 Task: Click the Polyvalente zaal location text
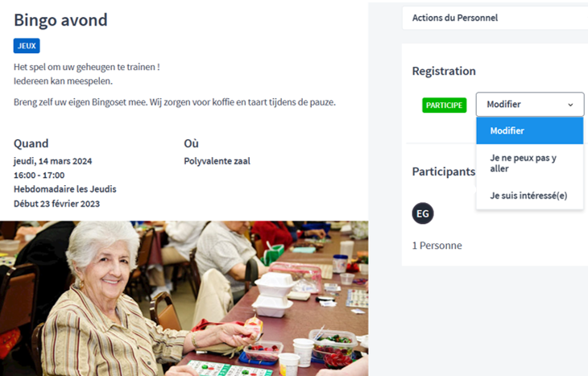[217, 161]
